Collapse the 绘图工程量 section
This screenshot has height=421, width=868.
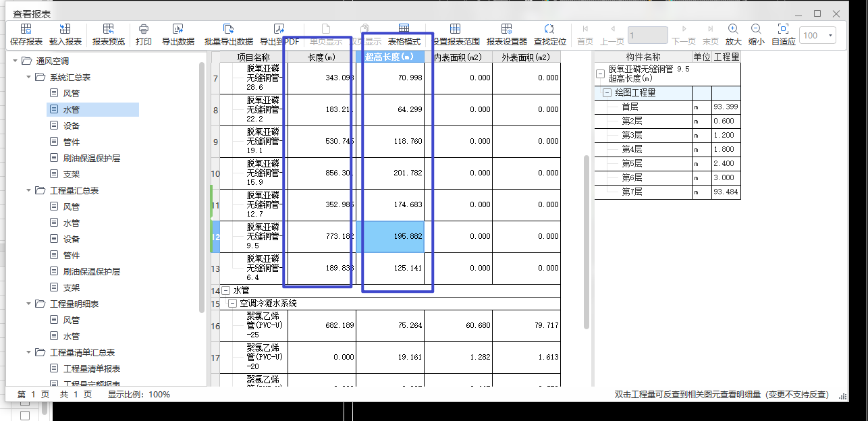point(607,93)
